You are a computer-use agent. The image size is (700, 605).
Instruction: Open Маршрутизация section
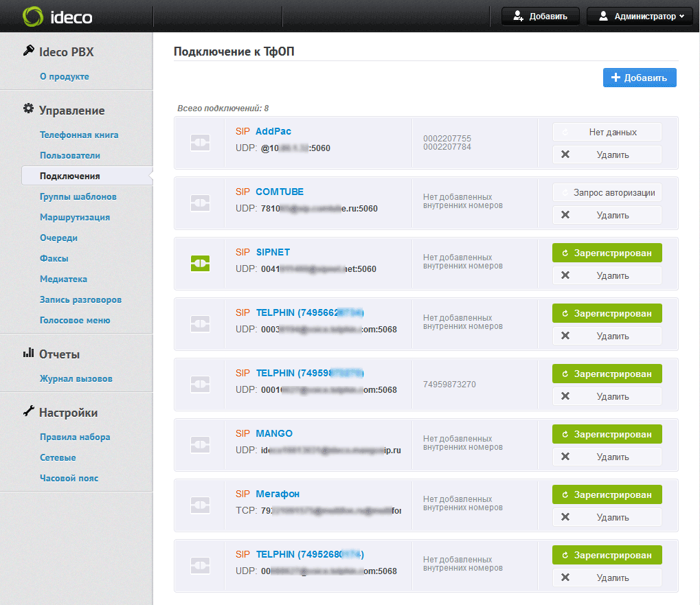pyautogui.click(x=75, y=217)
